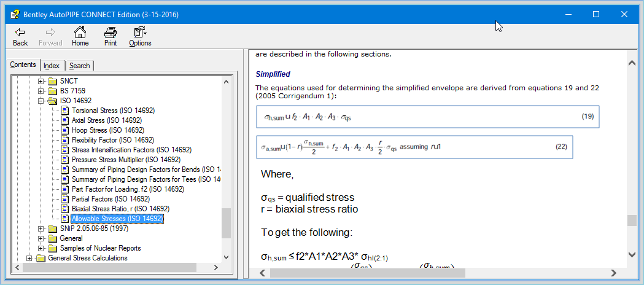Click equation (22) box

pyautogui.click(x=414, y=147)
